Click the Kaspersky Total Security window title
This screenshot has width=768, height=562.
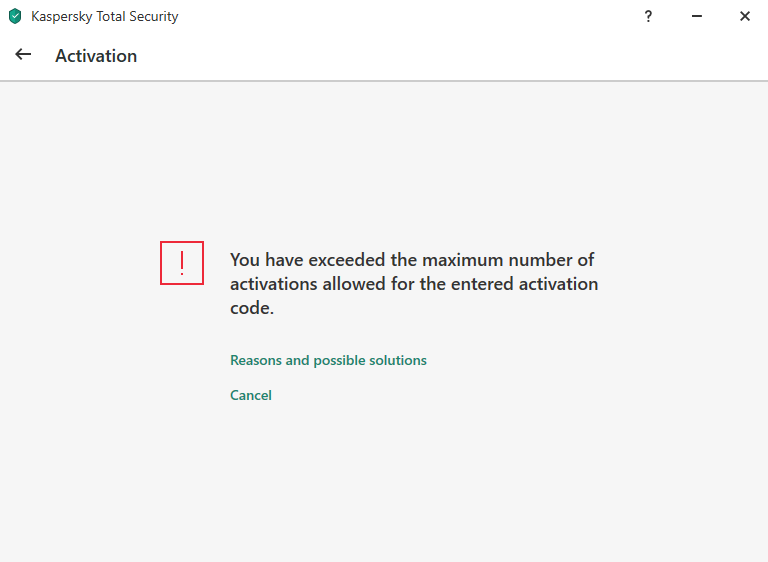pos(105,17)
